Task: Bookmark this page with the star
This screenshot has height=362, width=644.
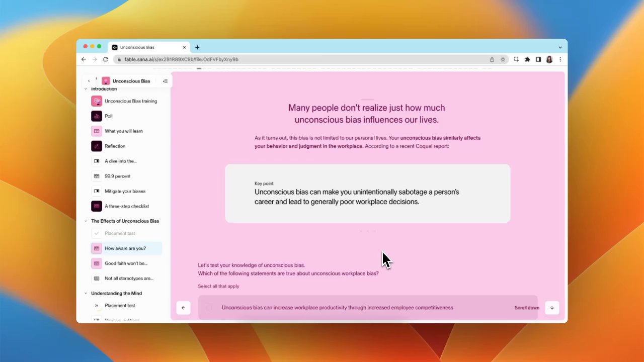Action: [x=503, y=59]
